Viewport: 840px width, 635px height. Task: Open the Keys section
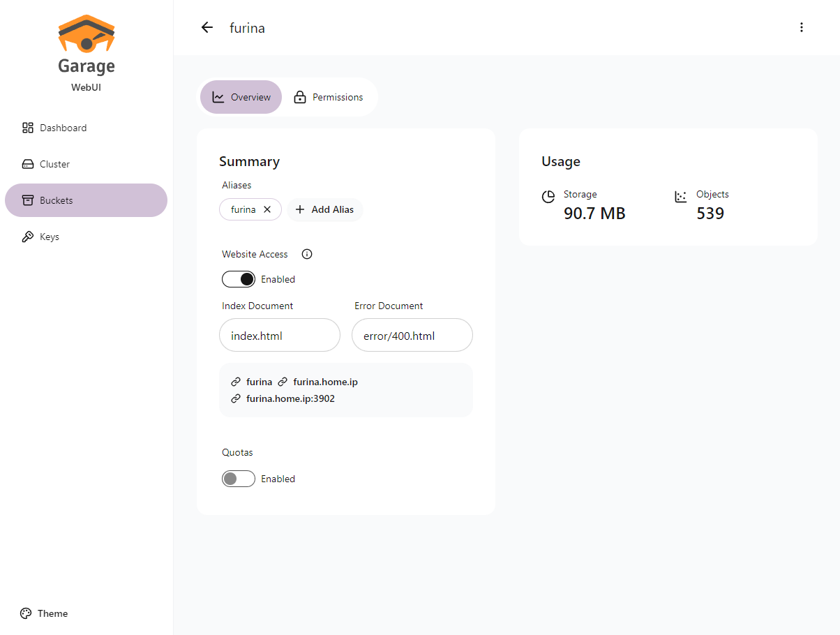(49, 237)
